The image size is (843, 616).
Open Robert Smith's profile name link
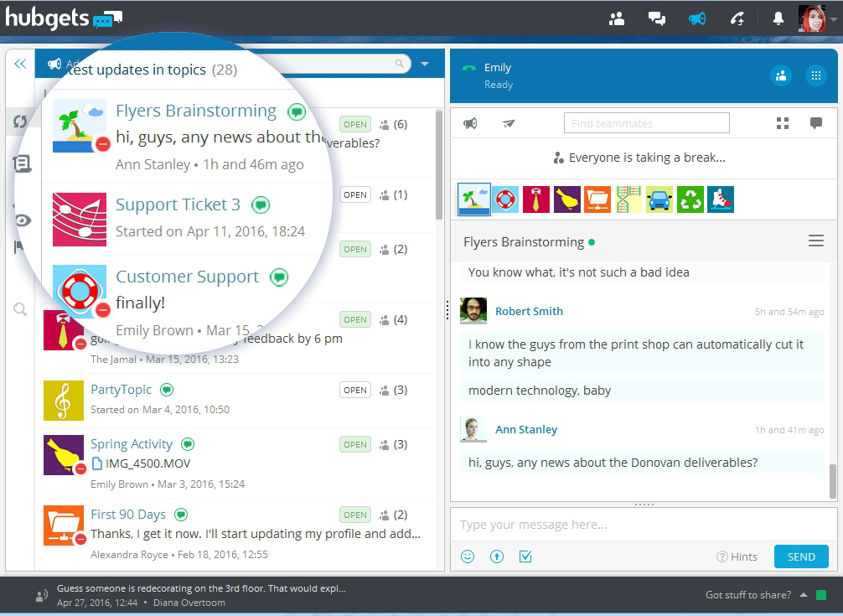tap(529, 311)
